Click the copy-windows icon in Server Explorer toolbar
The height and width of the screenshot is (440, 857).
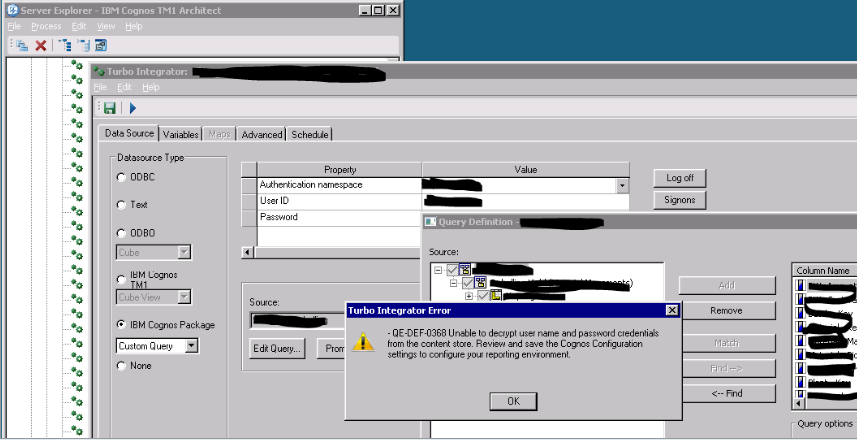[22, 45]
